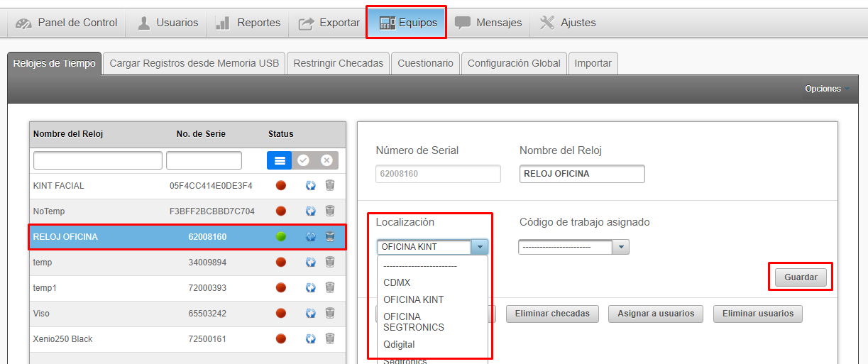Viewport: 868px width, 364px height.
Task: Filter clocks by disconnected X status
Action: coord(326,160)
